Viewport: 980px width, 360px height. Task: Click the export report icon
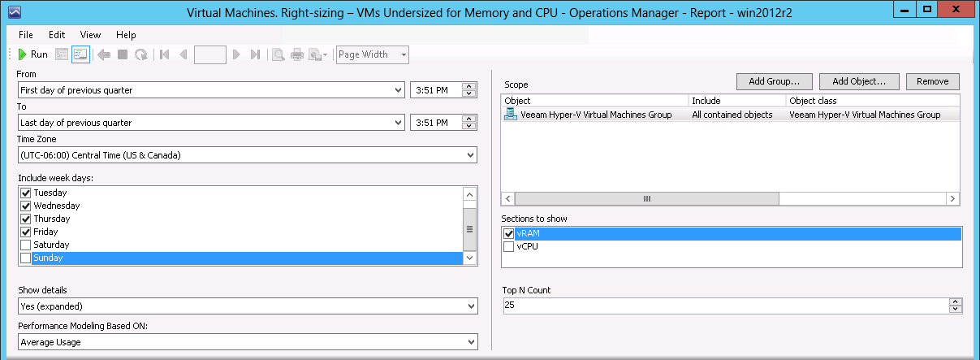pyautogui.click(x=318, y=54)
